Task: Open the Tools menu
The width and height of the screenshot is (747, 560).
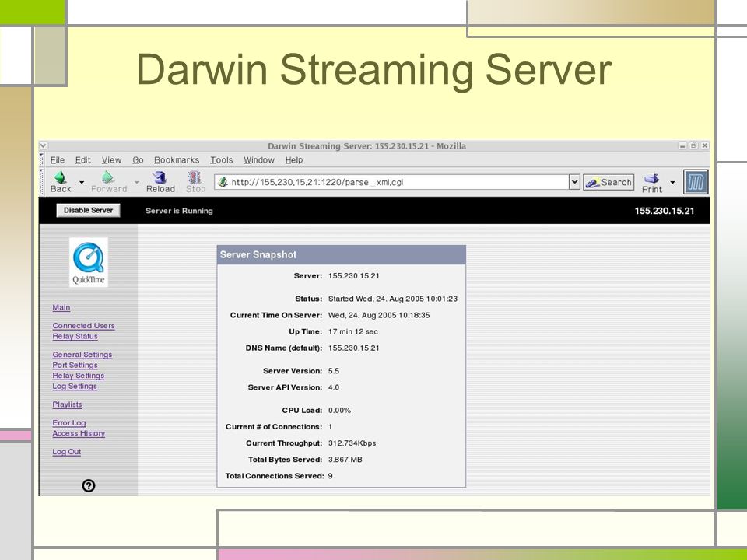Action: pos(222,160)
